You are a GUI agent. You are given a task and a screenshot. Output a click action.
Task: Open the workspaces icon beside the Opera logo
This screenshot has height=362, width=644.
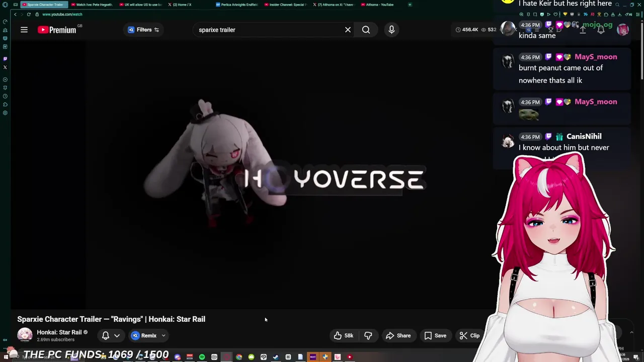click(x=16, y=5)
